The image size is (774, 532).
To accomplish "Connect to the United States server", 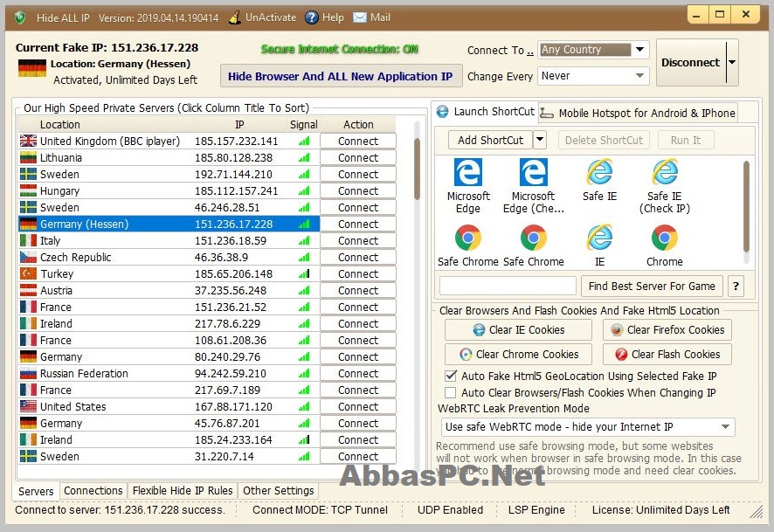I will [x=358, y=407].
